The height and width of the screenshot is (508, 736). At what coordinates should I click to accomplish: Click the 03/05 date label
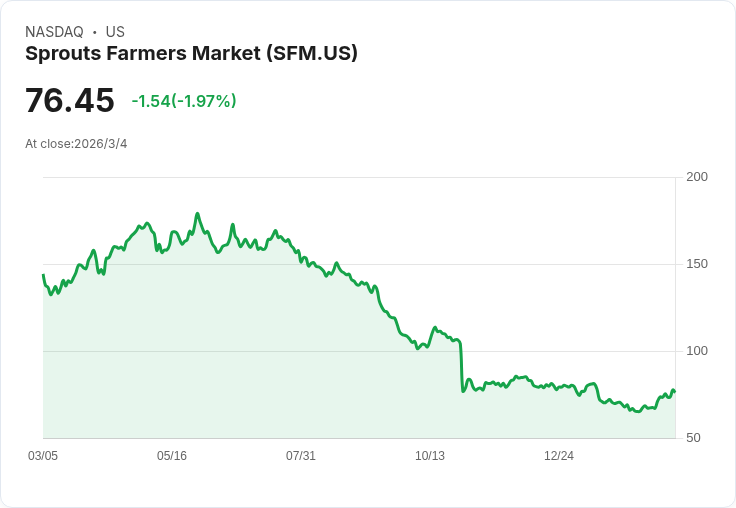(43, 456)
